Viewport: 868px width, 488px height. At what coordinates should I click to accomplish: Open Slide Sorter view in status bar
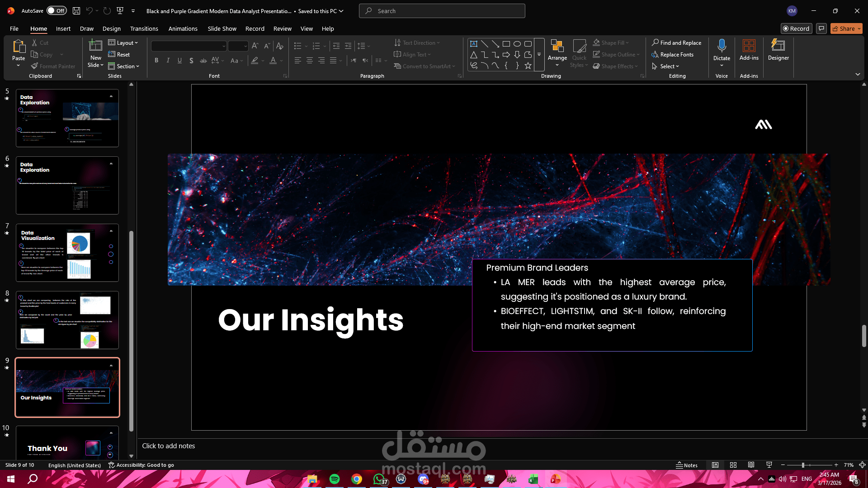[733, 465]
